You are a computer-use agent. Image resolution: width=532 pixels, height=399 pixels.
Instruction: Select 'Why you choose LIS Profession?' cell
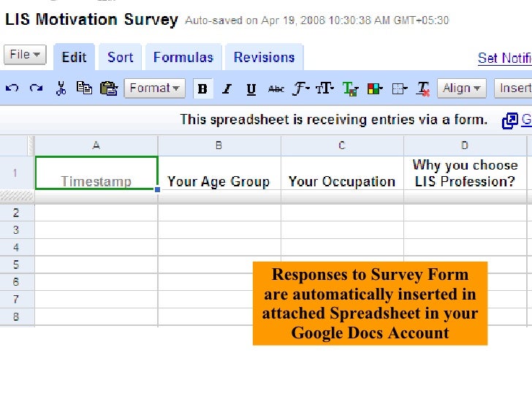(x=465, y=173)
